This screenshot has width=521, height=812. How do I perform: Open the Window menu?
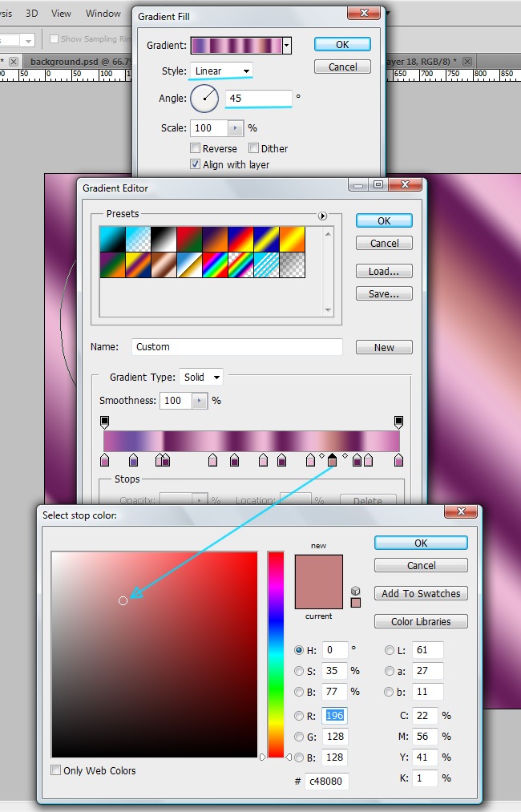click(x=103, y=14)
